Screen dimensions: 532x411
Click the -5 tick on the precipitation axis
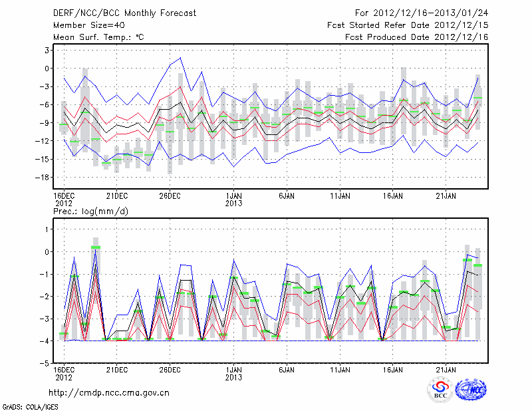[45, 363]
